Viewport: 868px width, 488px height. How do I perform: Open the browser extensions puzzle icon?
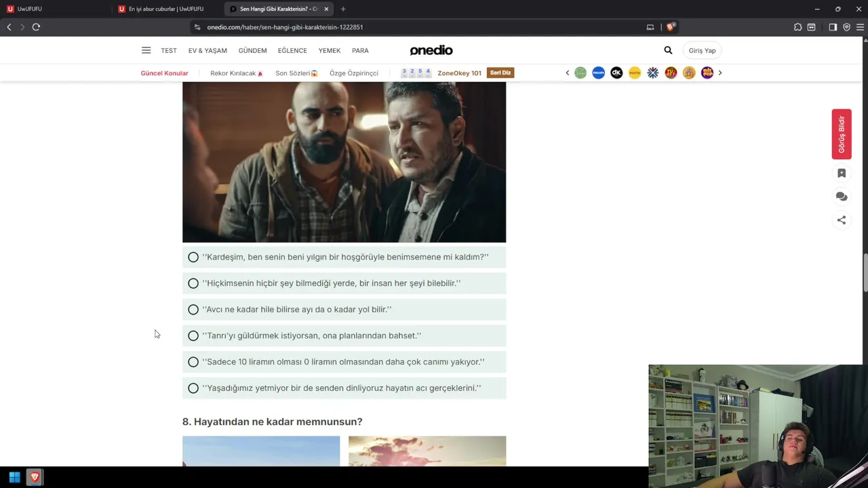point(797,27)
